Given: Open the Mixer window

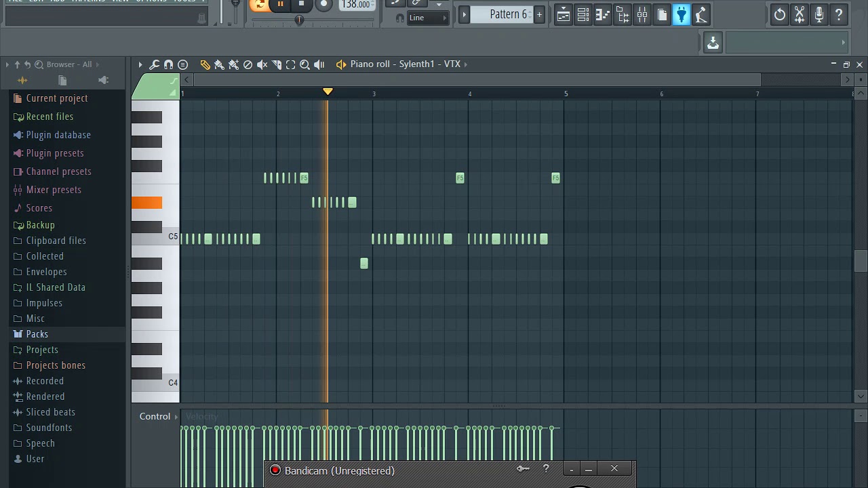Looking at the screenshot, I should pos(642,14).
